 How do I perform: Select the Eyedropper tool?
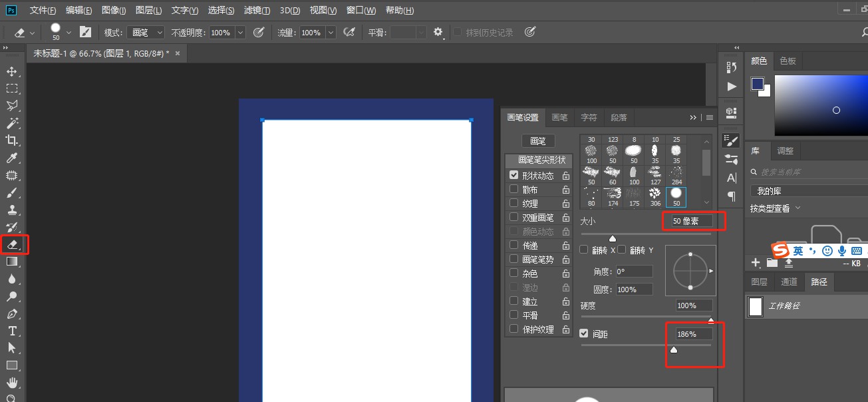[12, 158]
